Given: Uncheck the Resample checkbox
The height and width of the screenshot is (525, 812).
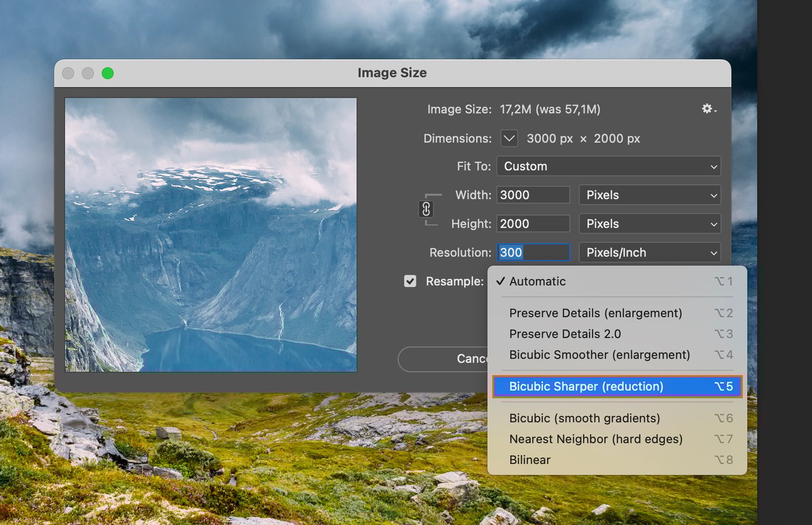Looking at the screenshot, I should point(410,281).
